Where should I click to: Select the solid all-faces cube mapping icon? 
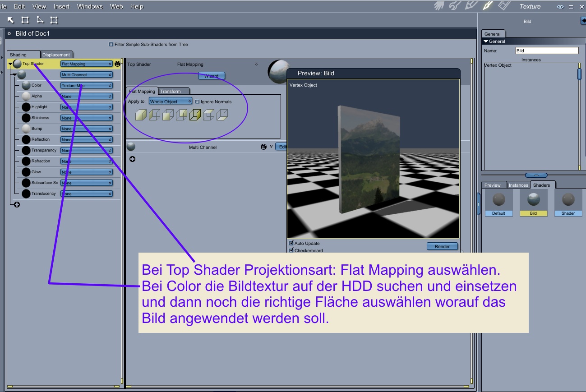[141, 115]
